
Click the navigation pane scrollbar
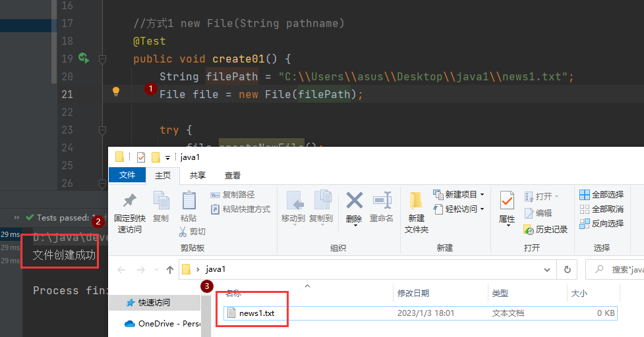[206, 316]
